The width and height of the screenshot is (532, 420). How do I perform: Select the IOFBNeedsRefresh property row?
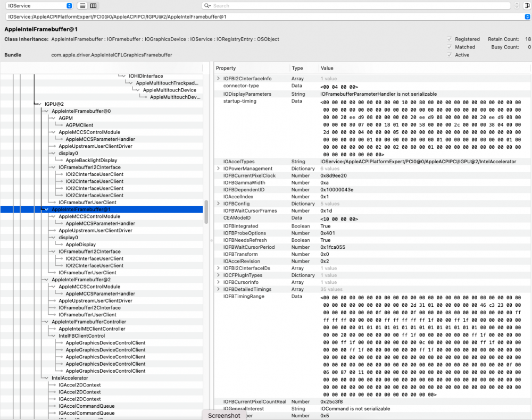372,240
